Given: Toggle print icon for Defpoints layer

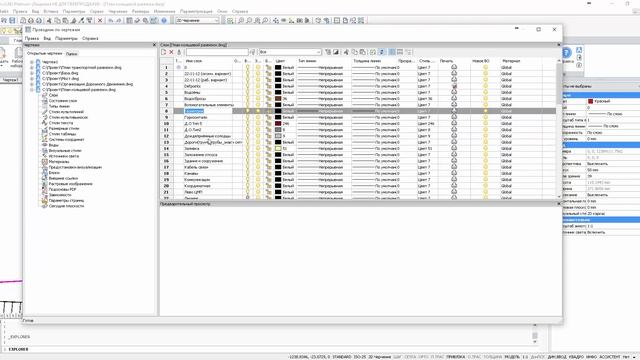Looking at the screenshot, I should (x=454, y=86).
